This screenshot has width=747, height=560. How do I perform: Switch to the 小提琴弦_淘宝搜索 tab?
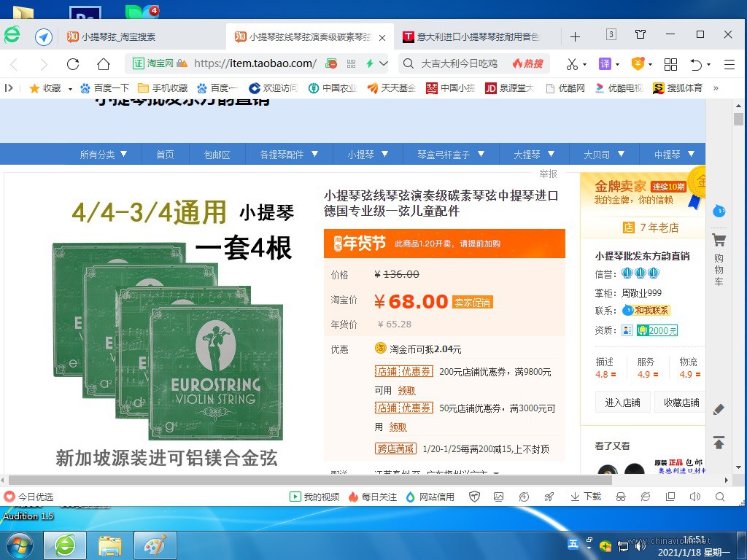[x=142, y=36]
